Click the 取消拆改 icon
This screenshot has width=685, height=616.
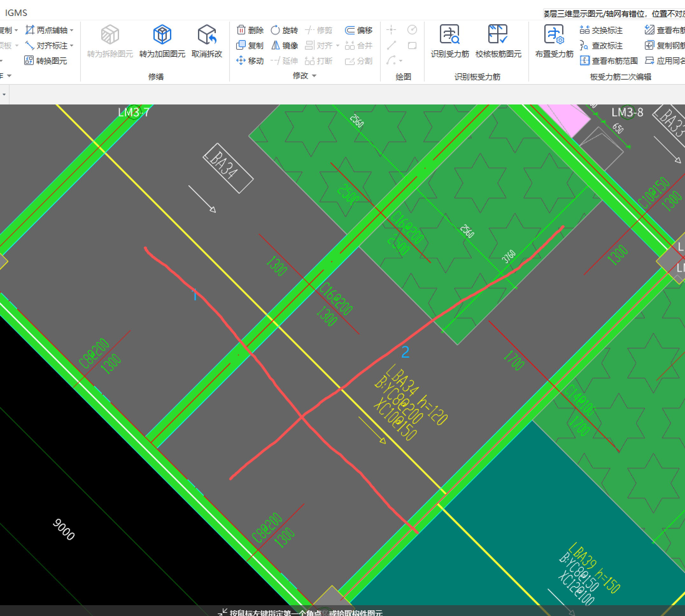[207, 34]
